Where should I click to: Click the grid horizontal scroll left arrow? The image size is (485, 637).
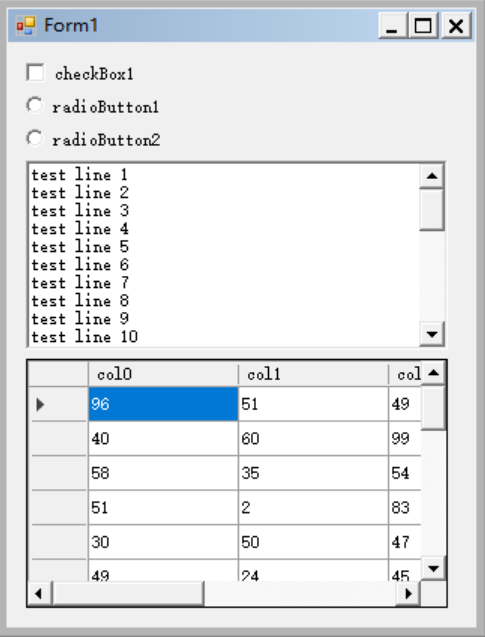tap(39, 594)
